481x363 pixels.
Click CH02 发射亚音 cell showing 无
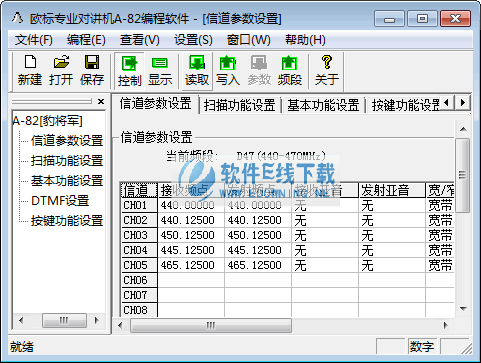coord(392,220)
